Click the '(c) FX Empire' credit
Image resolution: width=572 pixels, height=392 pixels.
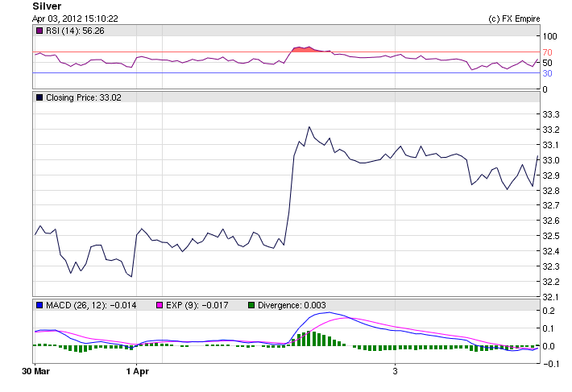[x=514, y=19]
